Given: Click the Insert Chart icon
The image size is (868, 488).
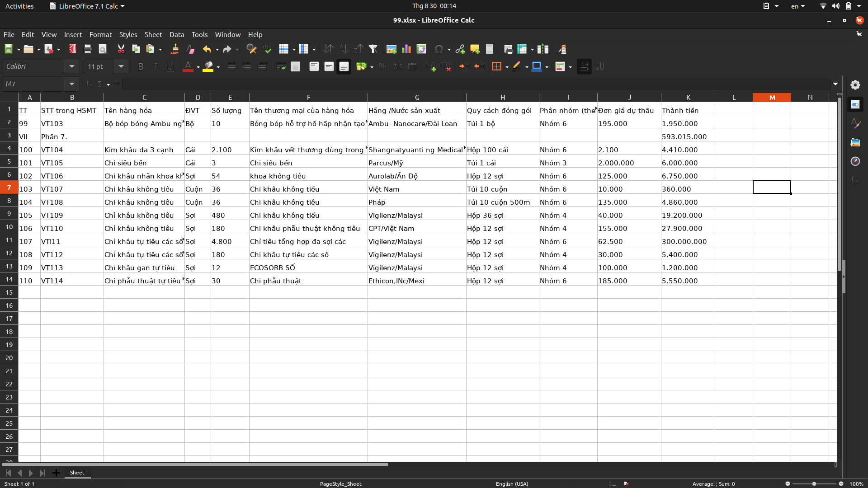Looking at the screenshot, I should [406, 49].
